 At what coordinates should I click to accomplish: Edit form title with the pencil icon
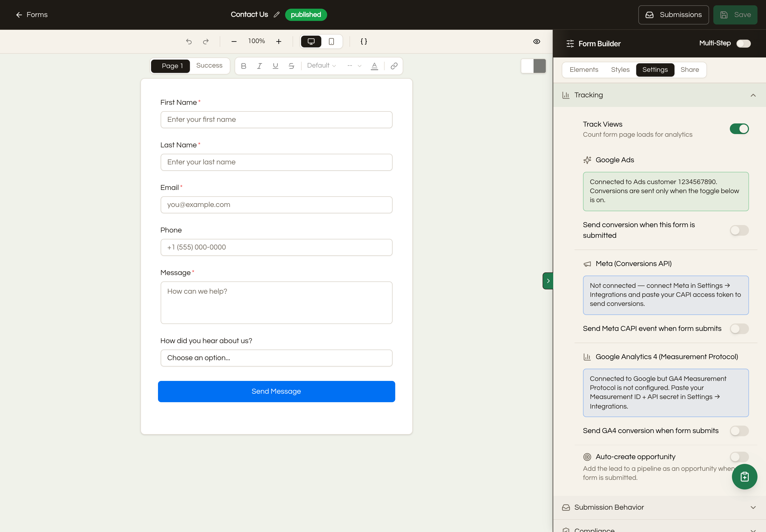click(276, 15)
